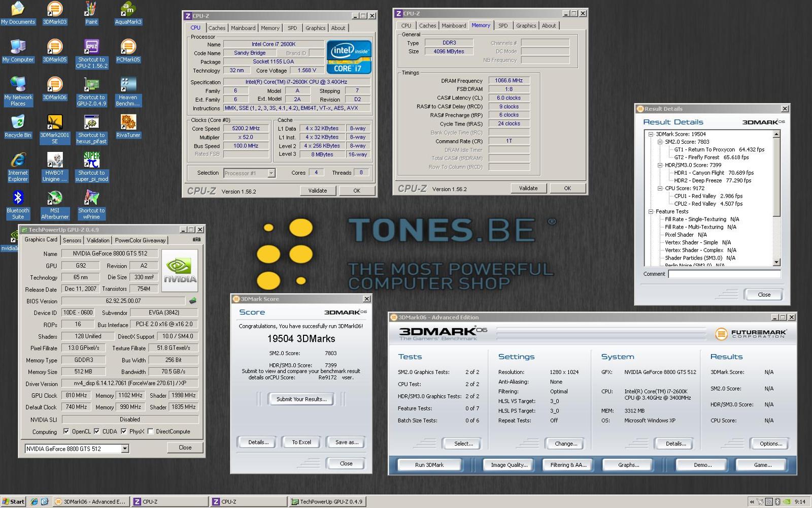Click the Run 3DMark button
The height and width of the screenshot is (508, 812).
coord(429,465)
